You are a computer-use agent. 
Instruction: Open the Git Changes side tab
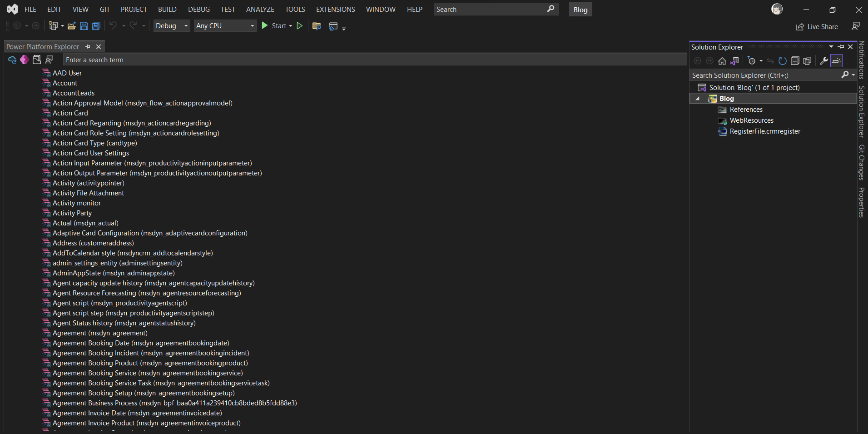coord(862,162)
